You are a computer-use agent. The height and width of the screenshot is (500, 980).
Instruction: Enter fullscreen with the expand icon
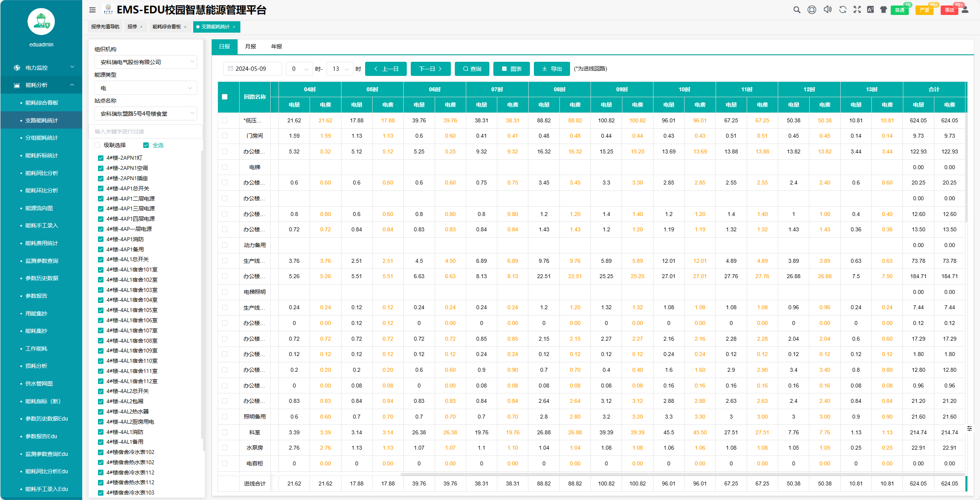857,10
